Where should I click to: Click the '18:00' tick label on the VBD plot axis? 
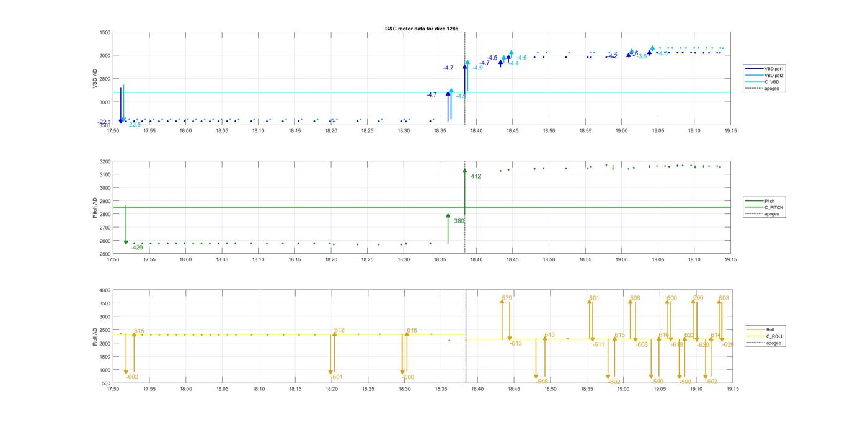point(185,130)
